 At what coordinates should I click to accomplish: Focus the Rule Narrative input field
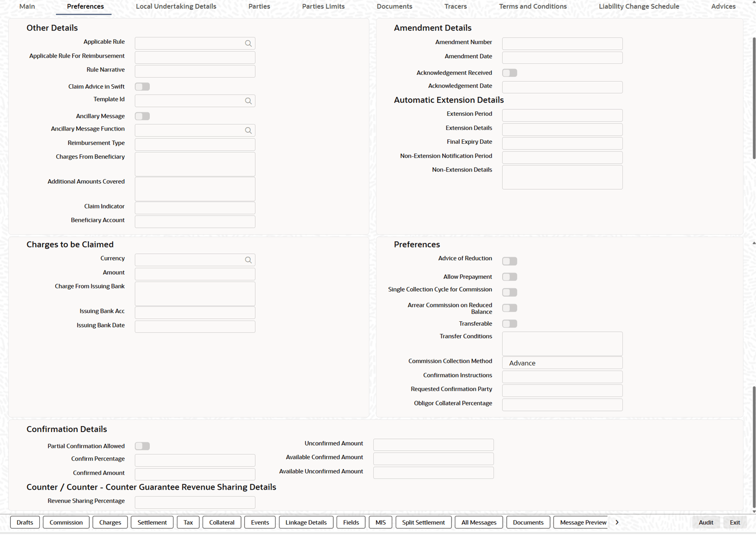(x=195, y=71)
